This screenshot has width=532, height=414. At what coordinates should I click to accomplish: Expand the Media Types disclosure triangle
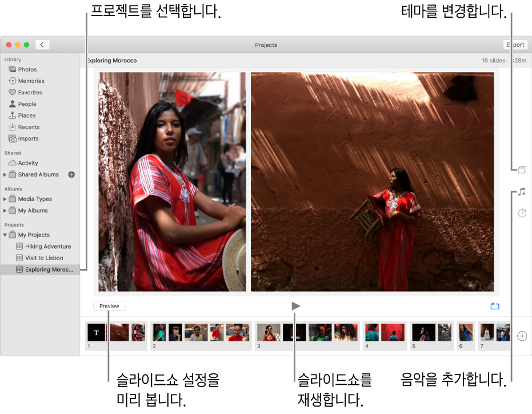click(x=5, y=199)
